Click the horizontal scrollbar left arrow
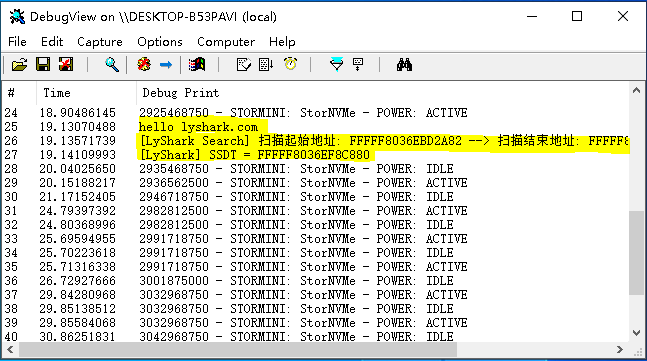This screenshot has width=647, height=361. (x=10, y=350)
